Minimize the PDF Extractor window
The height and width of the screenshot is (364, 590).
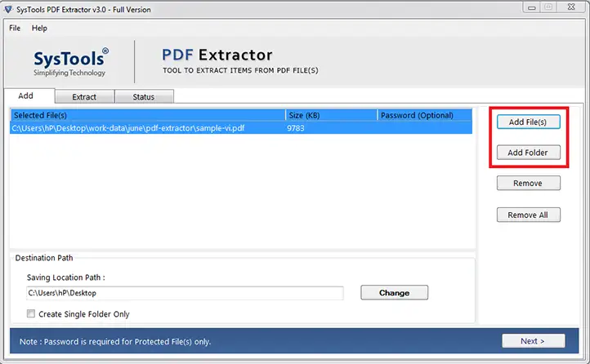tap(532, 7)
